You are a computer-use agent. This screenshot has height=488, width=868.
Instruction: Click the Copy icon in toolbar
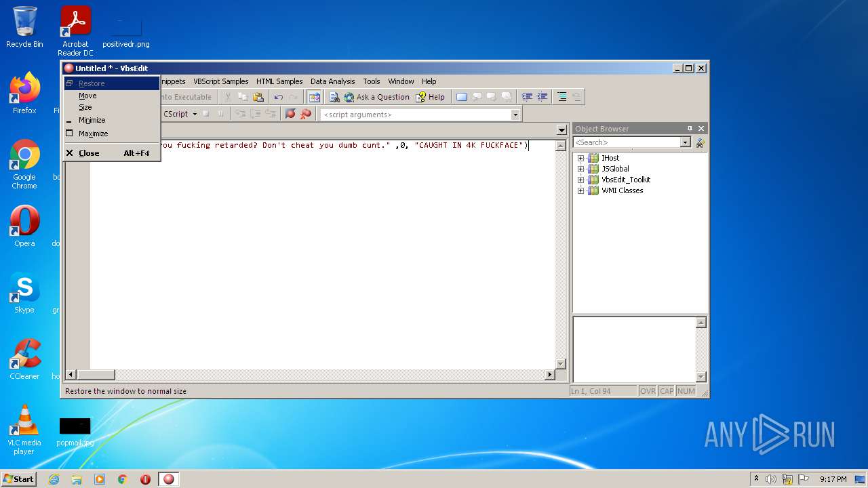pyautogui.click(x=243, y=97)
